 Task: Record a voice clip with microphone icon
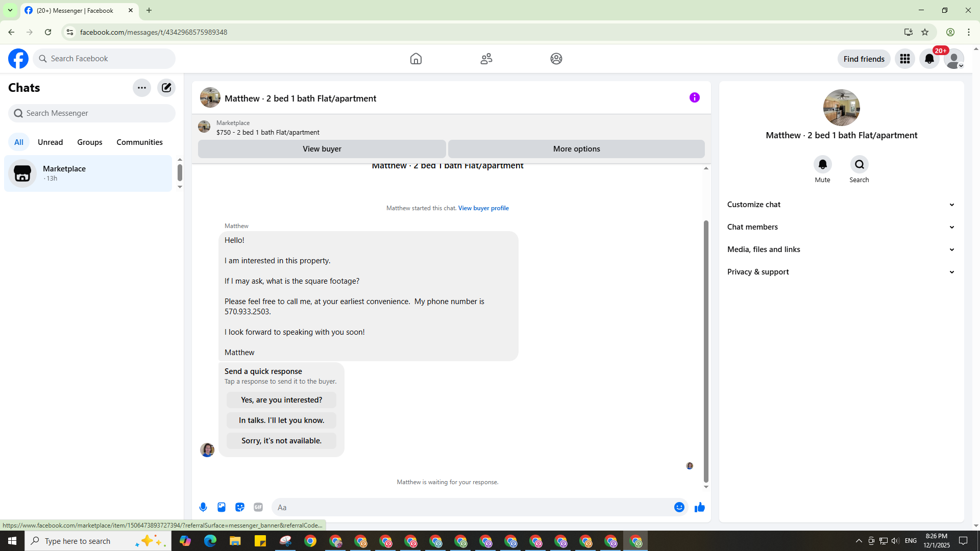tap(203, 507)
